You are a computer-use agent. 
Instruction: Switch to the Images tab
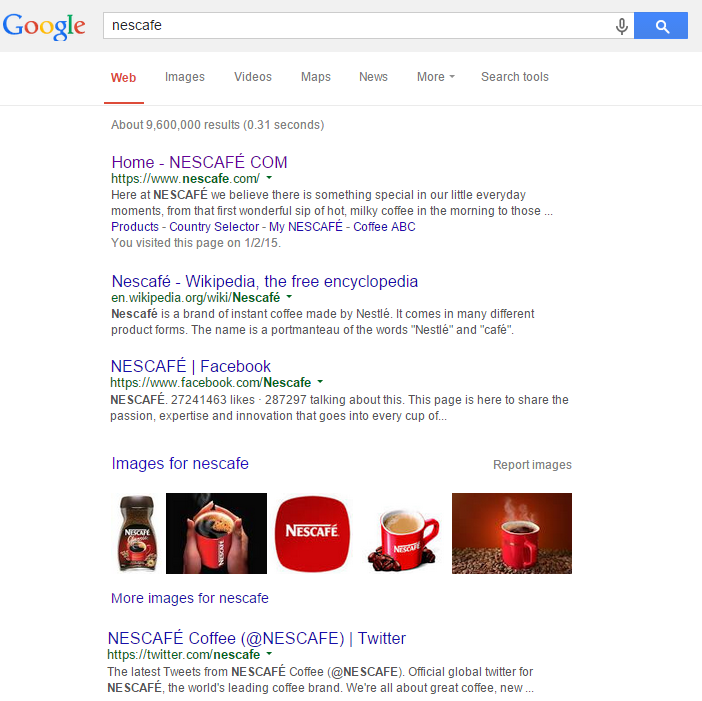[184, 77]
